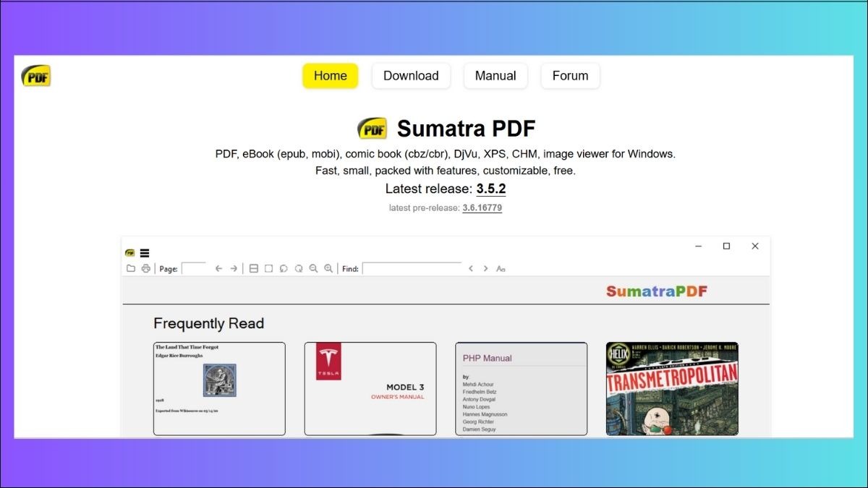Click the "Frequently Read" heading
868x488 pixels.
[209, 323]
